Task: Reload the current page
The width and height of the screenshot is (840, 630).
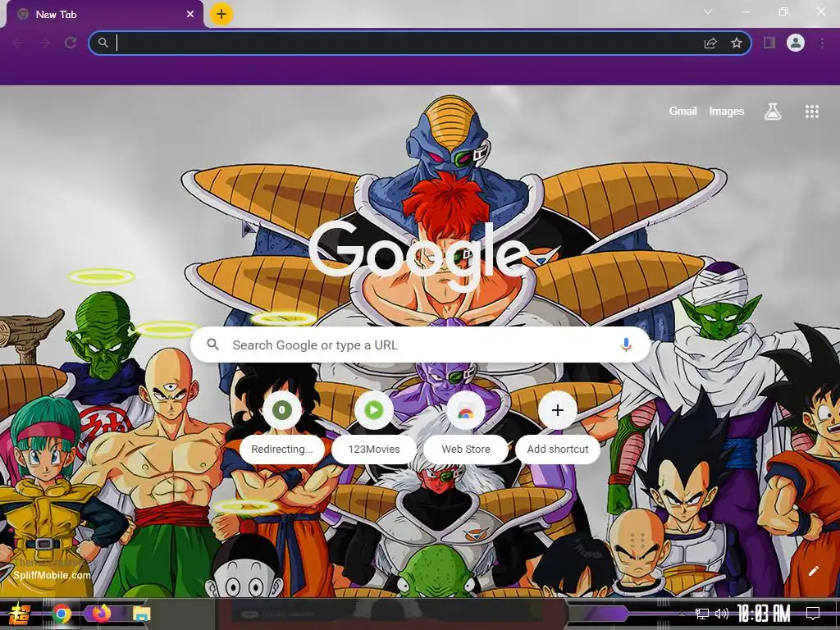Action: pyautogui.click(x=71, y=43)
